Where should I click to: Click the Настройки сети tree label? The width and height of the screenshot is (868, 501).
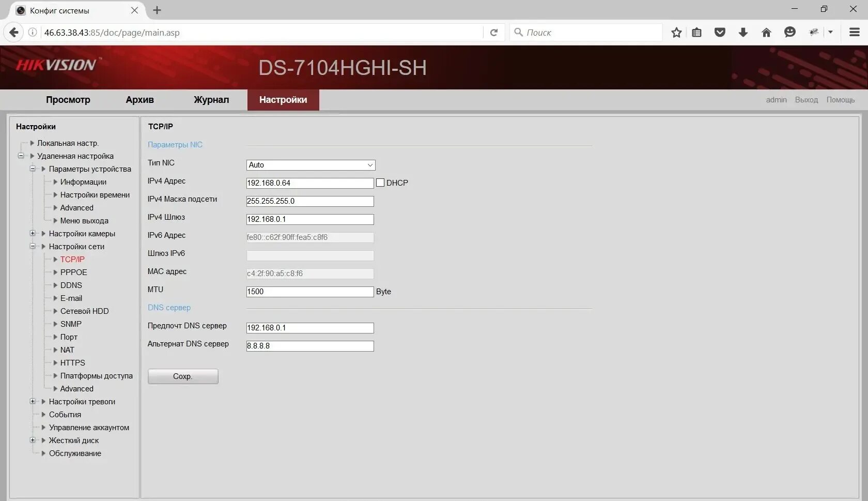76,247
